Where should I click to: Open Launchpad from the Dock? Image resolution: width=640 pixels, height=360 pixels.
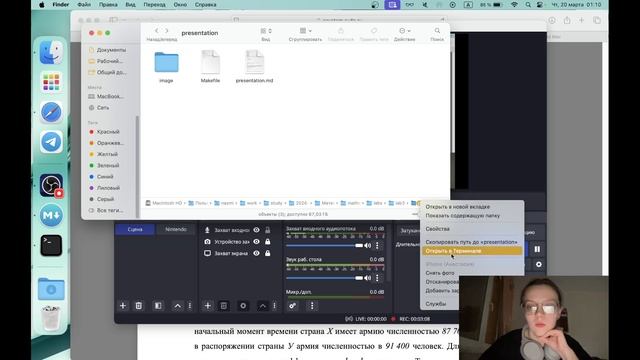[51, 82]
